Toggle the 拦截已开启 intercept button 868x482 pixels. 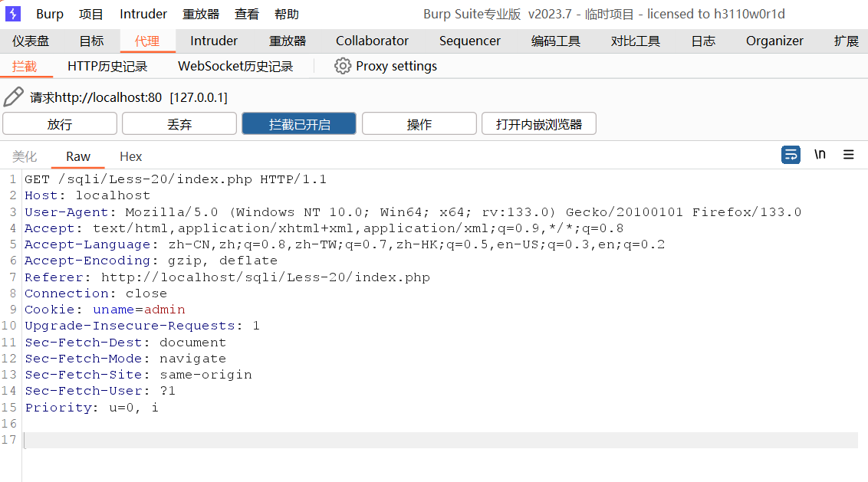pos(299,123)
